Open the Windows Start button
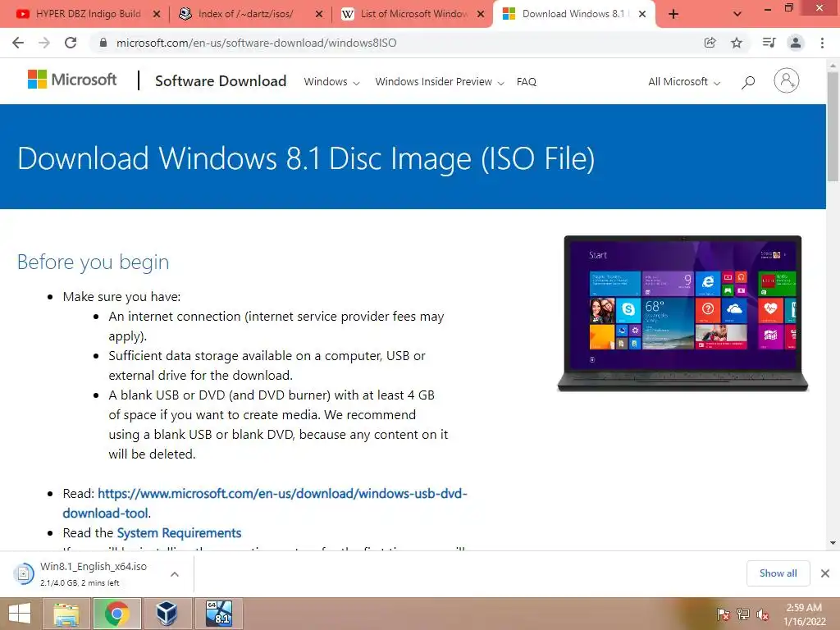 20,614
